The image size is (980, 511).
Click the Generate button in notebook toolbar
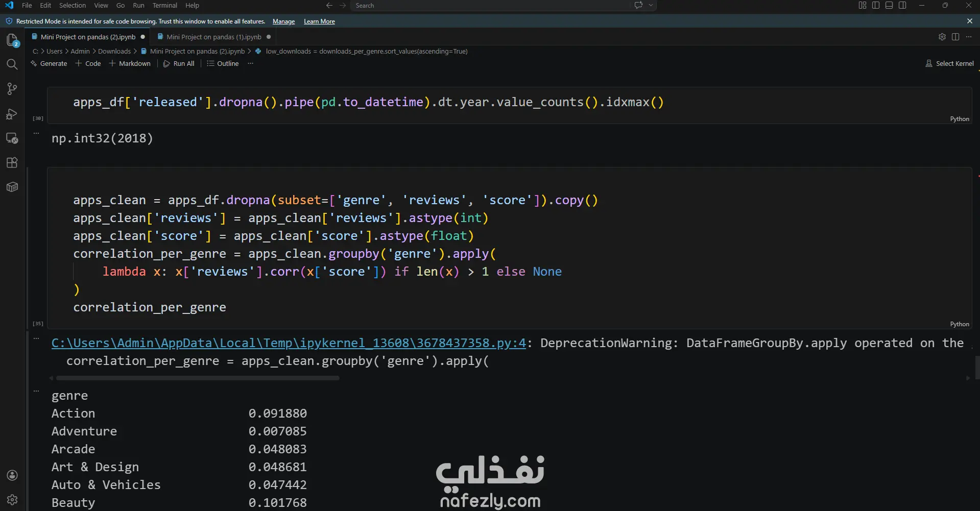(49, 63)
